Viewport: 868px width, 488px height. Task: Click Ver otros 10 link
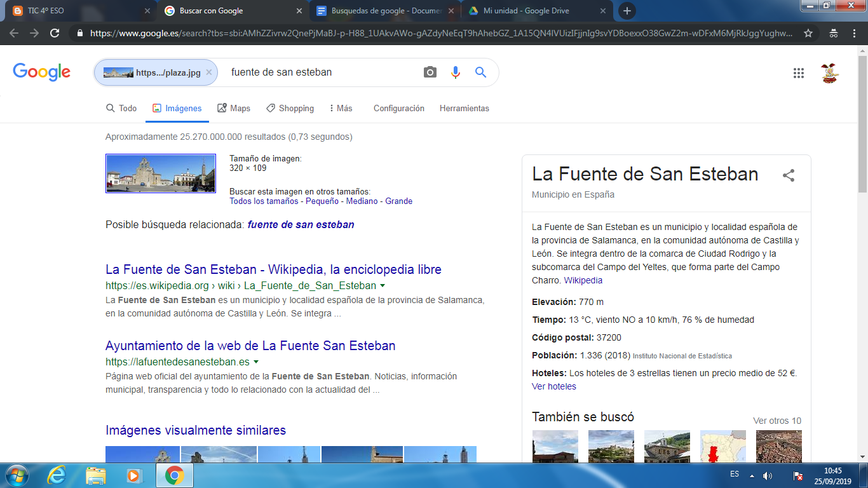[x=777, y=421]
